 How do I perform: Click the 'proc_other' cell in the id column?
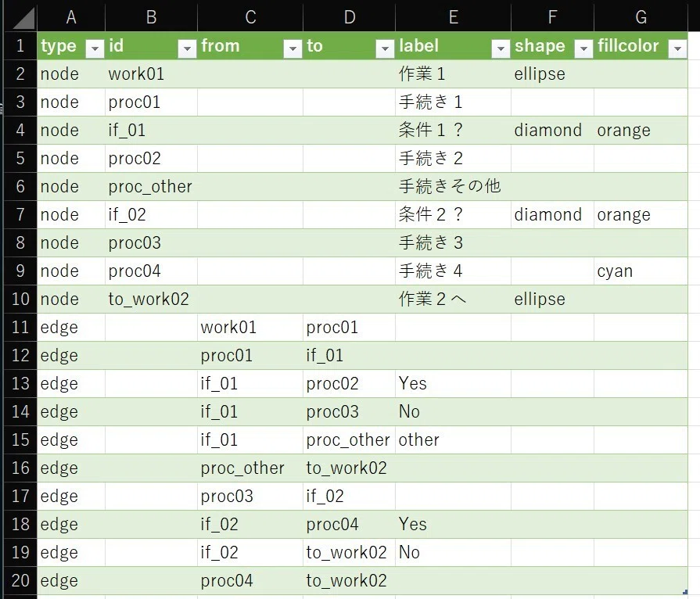click(151, 187)
